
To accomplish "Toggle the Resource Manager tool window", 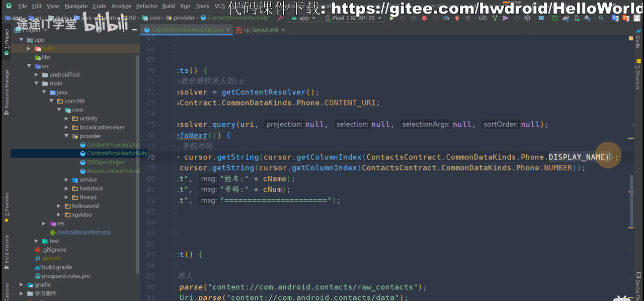I will (6, 91).
